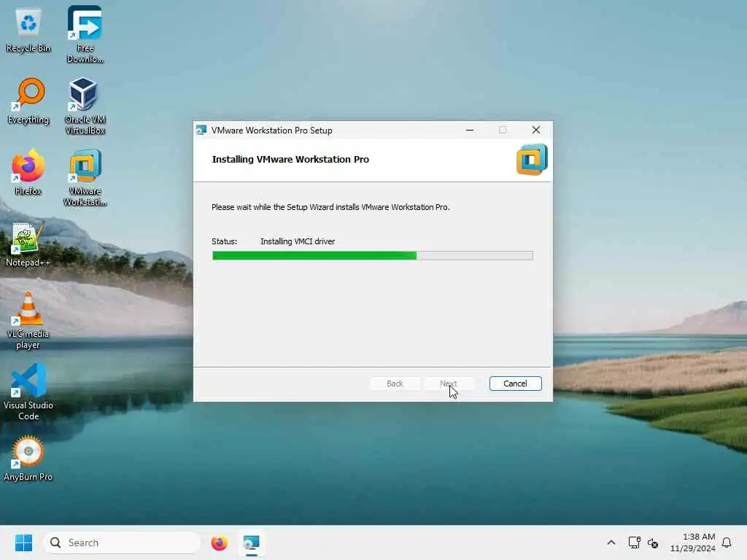The height and width of the screenshot is (560, 747).
Task: Select the Visual Studio Code desktop shortcut
Action: [28, 392]
